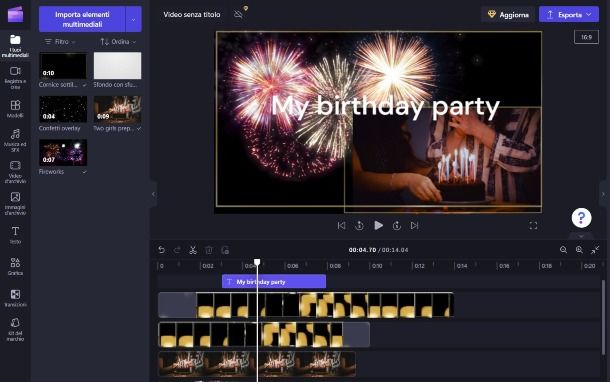This screenshot has height=382, width=610.
Task: Select the second fireworks overlay clip
Action: [264, 335]
